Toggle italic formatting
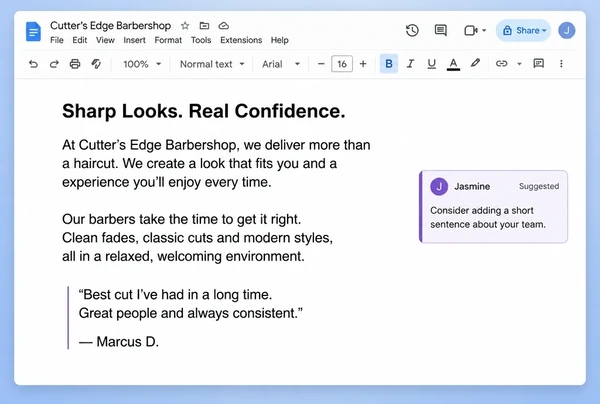This screenshot has height=404, width=600. (410, 64)
